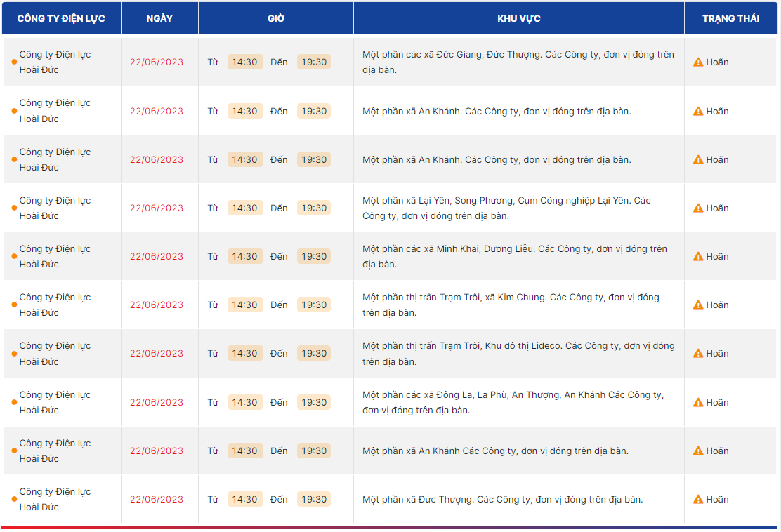Click the 19:30 end time in the Lideco row
Viewport: 781px width, 532px height.
pos(314,353)
